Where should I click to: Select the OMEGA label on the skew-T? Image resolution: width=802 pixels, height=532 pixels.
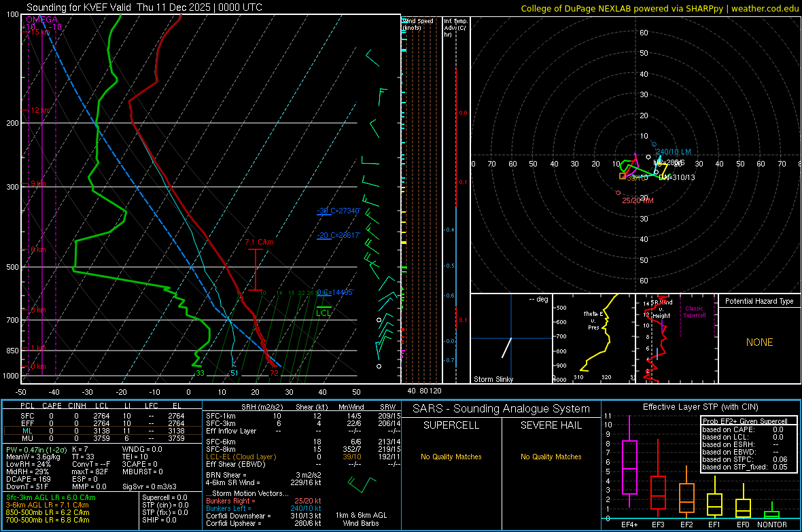coord(42,20)
